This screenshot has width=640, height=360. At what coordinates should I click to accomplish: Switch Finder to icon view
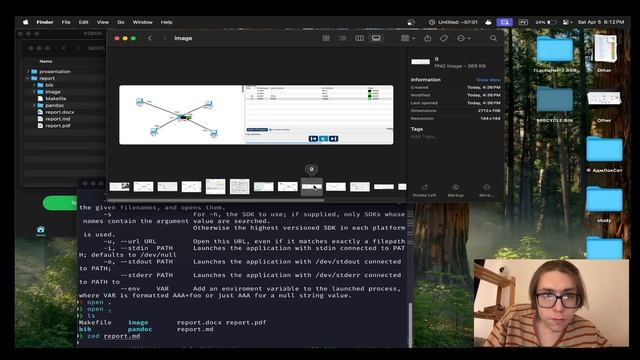tap(326, 38)
